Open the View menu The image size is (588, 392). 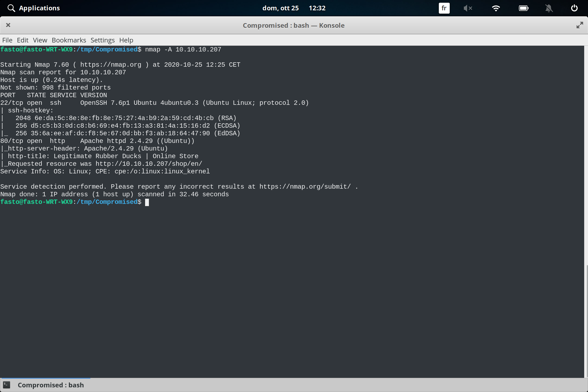point(40,40)
